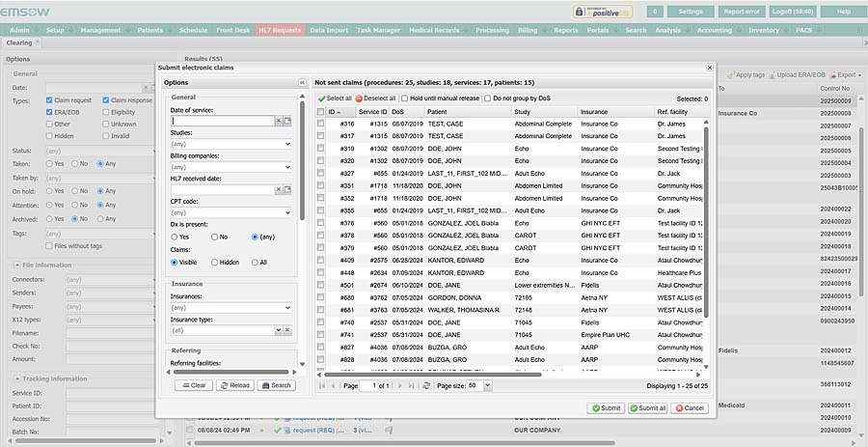The width and height of the screenshot is (868, 447).
Task: Close the Submit electronic claims dialog
Action: 709,68
